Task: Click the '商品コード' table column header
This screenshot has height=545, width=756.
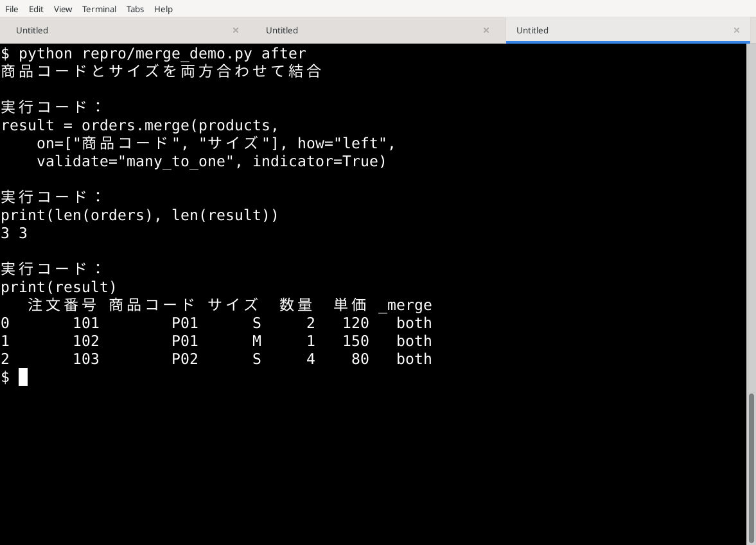Action: tap(152, 305)
